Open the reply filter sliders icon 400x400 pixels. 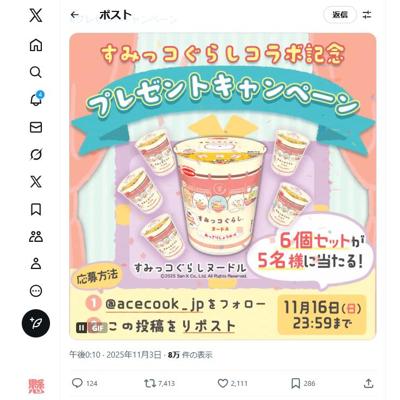tap(367, 15)
